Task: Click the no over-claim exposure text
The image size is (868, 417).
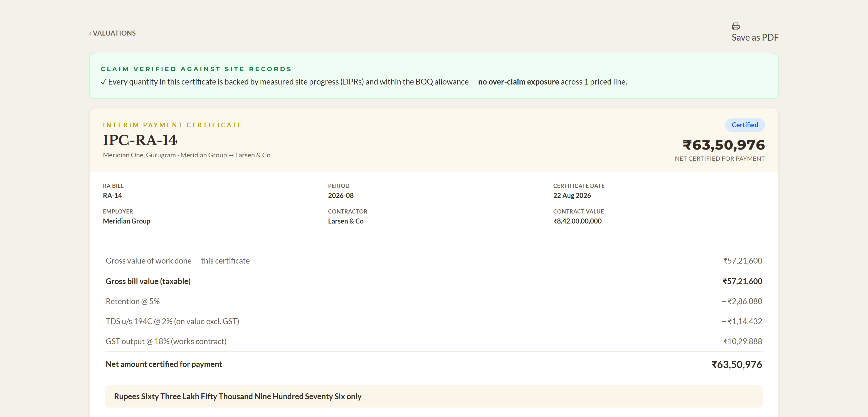Action: tap(518, 82)
